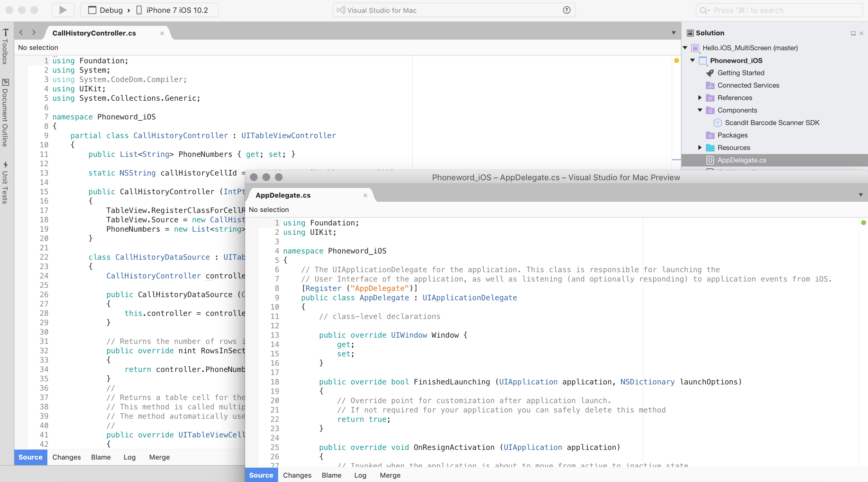Viewport: 868px width, 482px height.
Task: Click 'FinishedLaunching' method name in Preview editor
Action: pyautogui.click(x=451, y=382)
